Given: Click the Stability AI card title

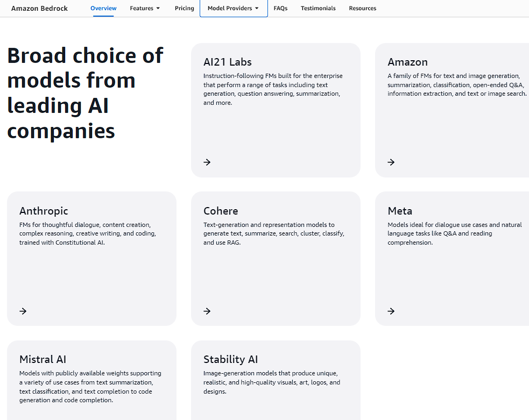Looking at the screenshot, I should 230,359.
